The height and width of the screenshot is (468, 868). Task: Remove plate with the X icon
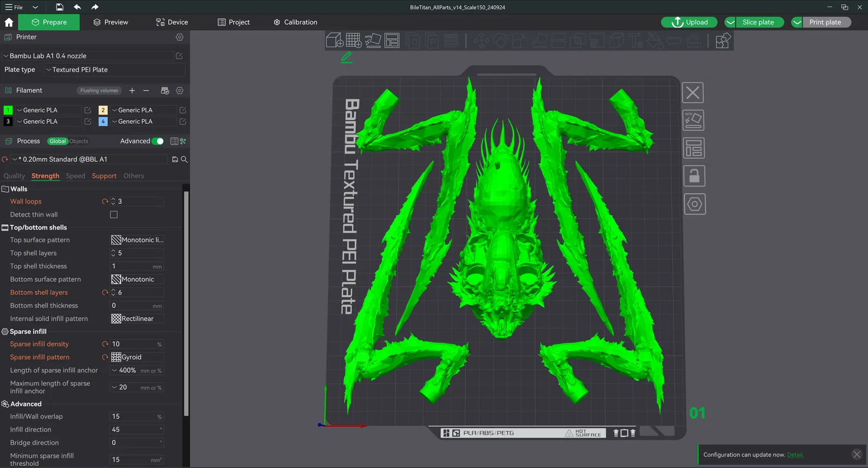coord(693,93)
